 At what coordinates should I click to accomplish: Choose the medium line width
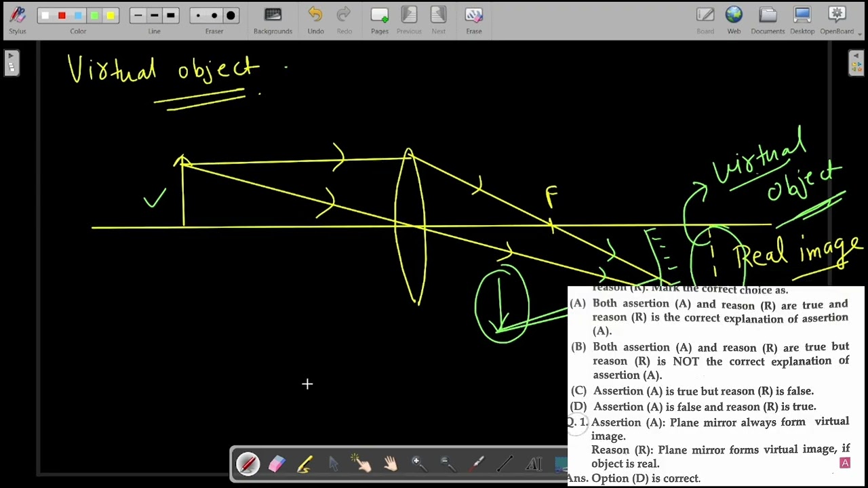(155, 16)
